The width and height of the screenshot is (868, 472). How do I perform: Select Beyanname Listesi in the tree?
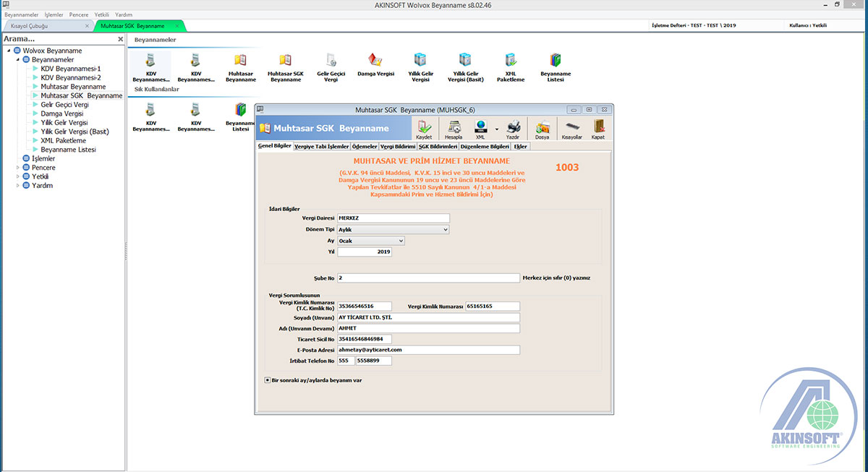coord(68,150)
